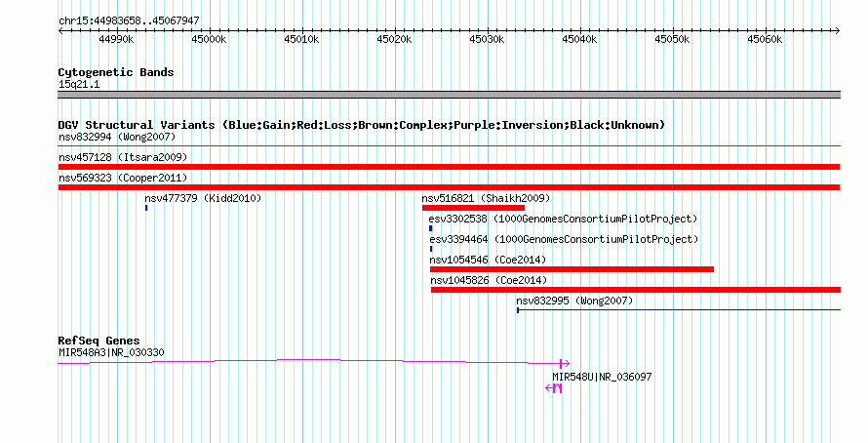Screen dimensions: 868x443
Task: Click the 45000k ruler tick label
Action: 209,39
